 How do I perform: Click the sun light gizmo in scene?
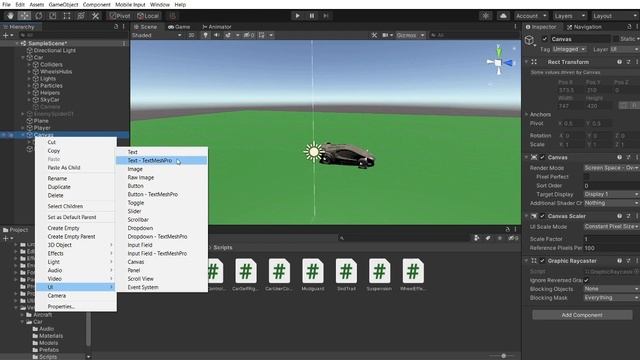(313, 152)
